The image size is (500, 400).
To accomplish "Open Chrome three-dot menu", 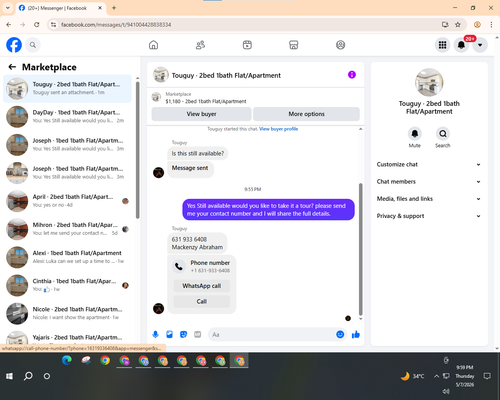I will coord(491,25).
